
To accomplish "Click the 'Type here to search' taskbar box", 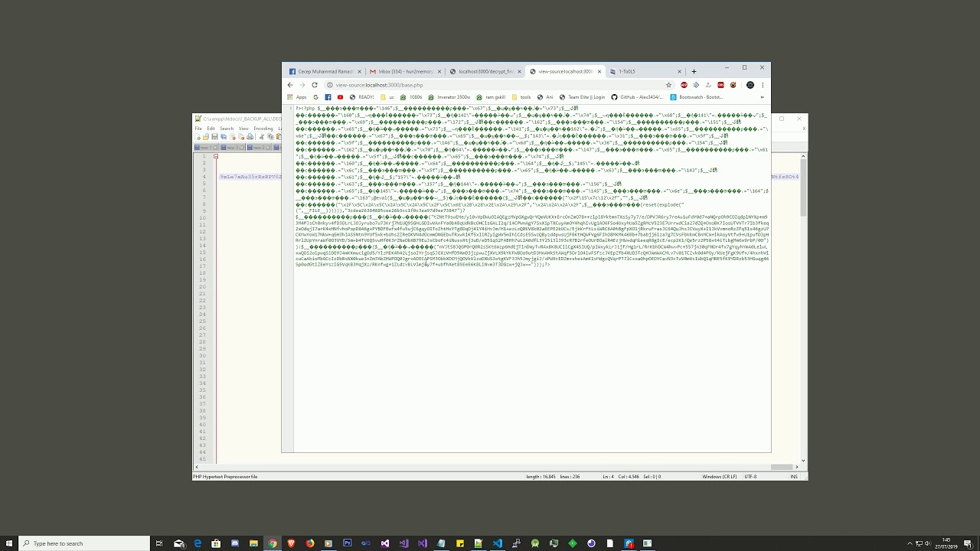I will [84, 543].
